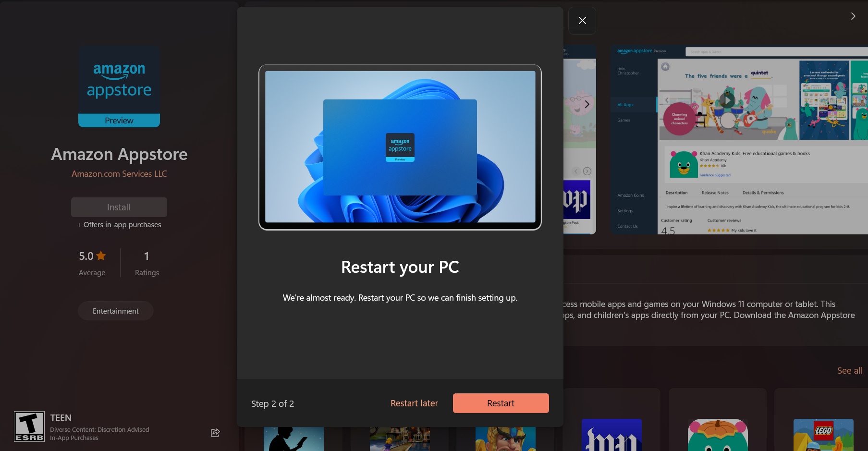This screenshot has width=868, height=451.
Task: Click the "In-App Purchases" rating descriptor
Action: (74, 438)
